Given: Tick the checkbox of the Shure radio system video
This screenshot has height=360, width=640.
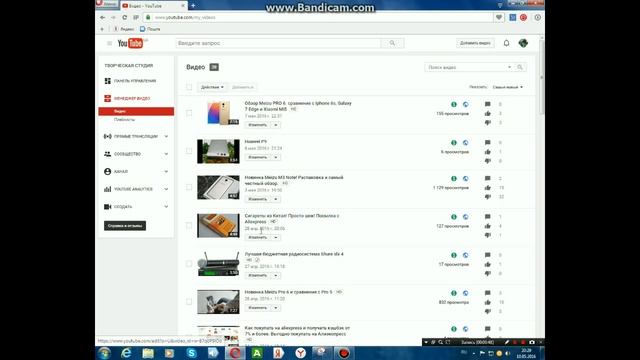Looking at the screenshot, I should [x=189, y=264].
